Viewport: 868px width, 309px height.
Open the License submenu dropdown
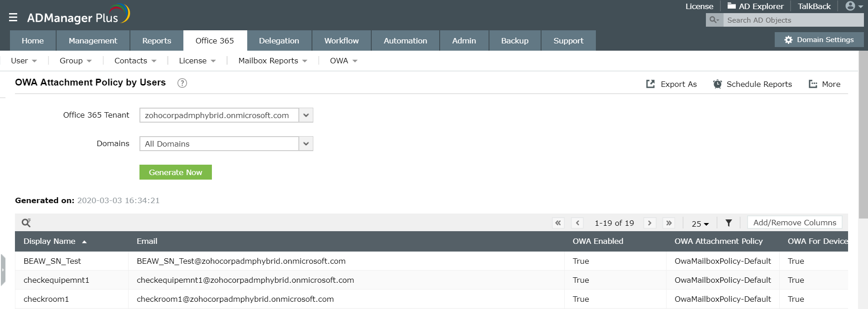(x=197, y=61)
